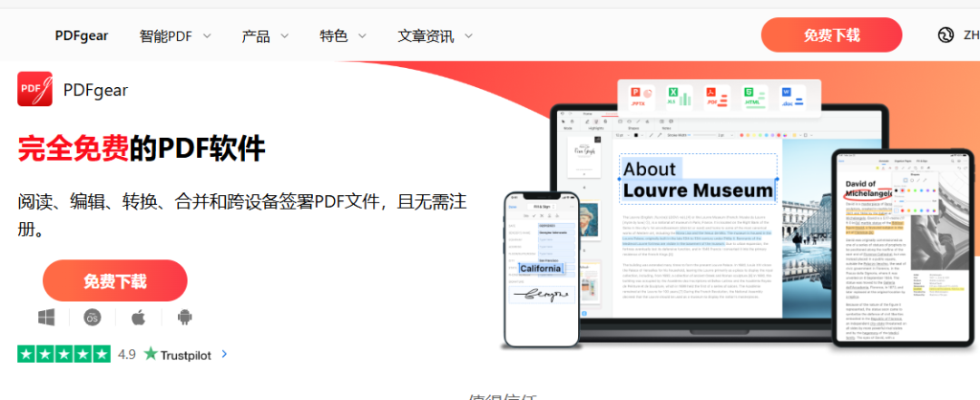Click the language globe icon
The image size is (980, 400).
tap(946, 35)
